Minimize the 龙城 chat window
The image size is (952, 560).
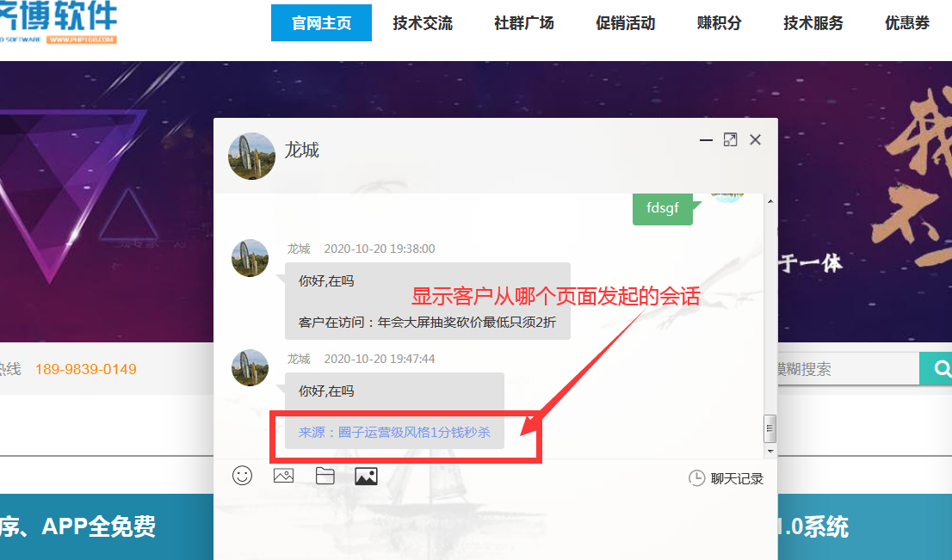click(706, 139)
